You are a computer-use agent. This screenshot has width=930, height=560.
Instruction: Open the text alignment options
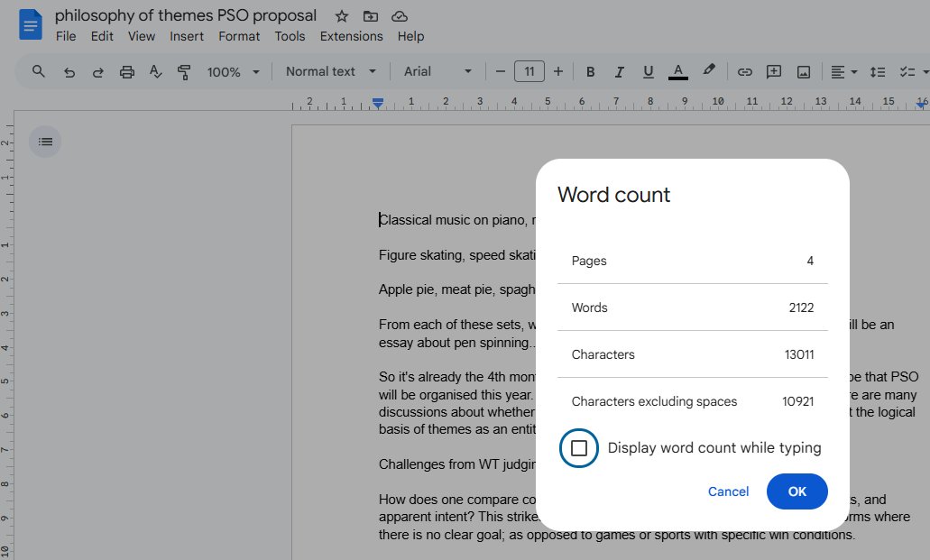(x=844, y=72)
